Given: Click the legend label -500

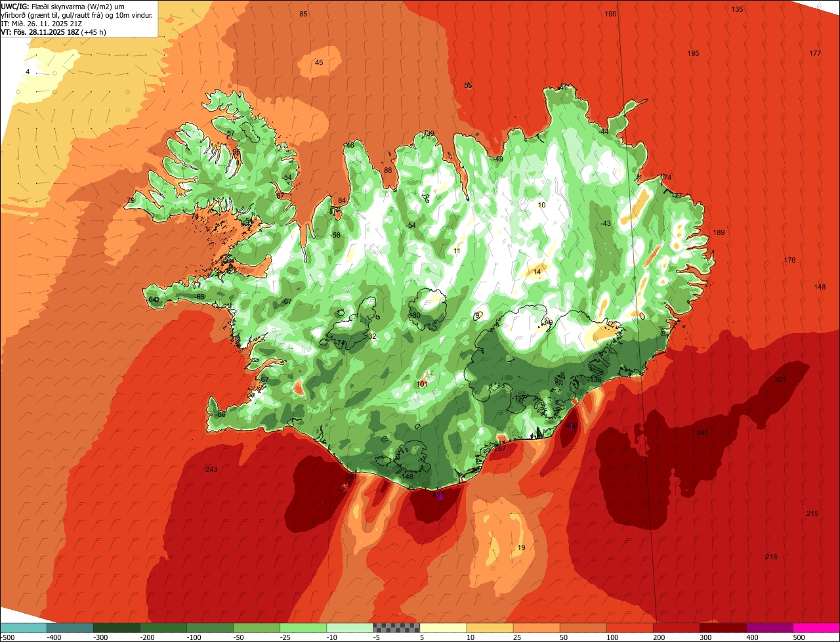Looking at the screenshot, I should tap(8, 637).
